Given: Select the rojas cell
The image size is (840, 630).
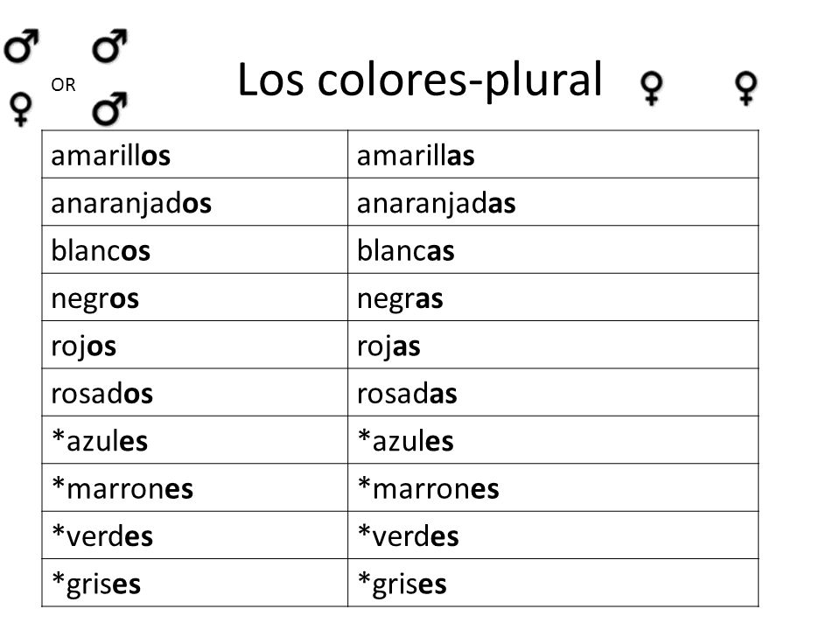Looking at the screenshot, I should pos(553,345).
